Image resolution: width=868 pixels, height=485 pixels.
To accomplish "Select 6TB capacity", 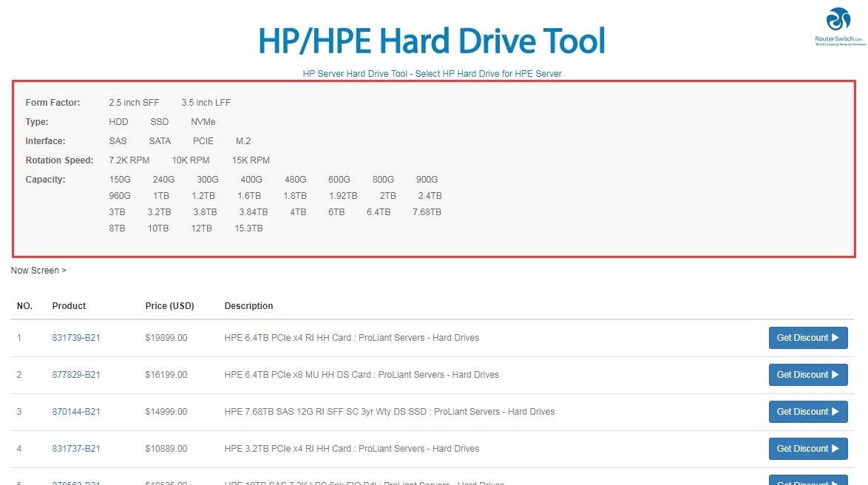I will tap(336, 212).
